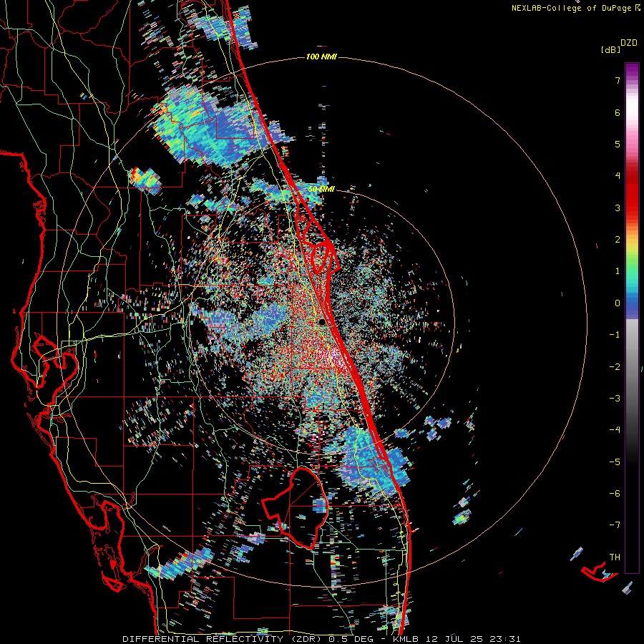This screenshot has width=644, height=644.
Task: Click the 5 value on color scale
Action: (x=618, y=144)
